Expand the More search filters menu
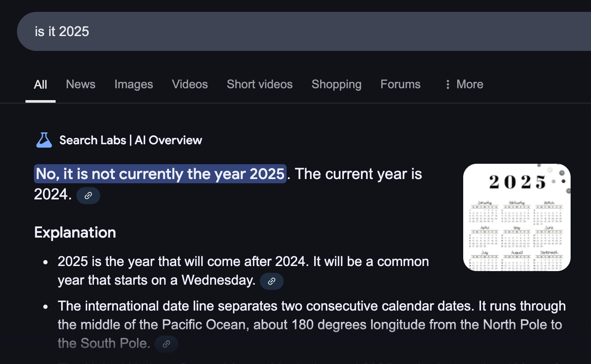Image resolution: width=591 pixels, height=364 pixels. click(x=464, y=84)
